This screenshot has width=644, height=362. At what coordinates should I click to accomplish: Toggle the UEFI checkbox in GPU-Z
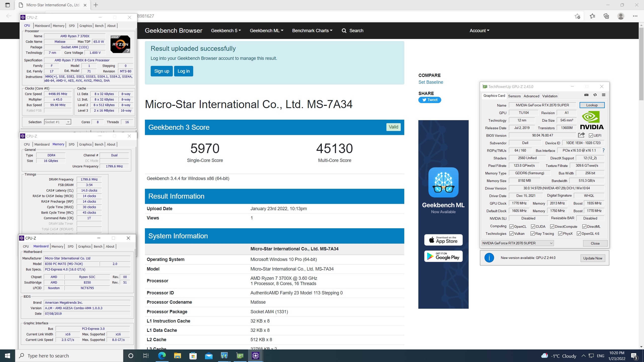591,135
